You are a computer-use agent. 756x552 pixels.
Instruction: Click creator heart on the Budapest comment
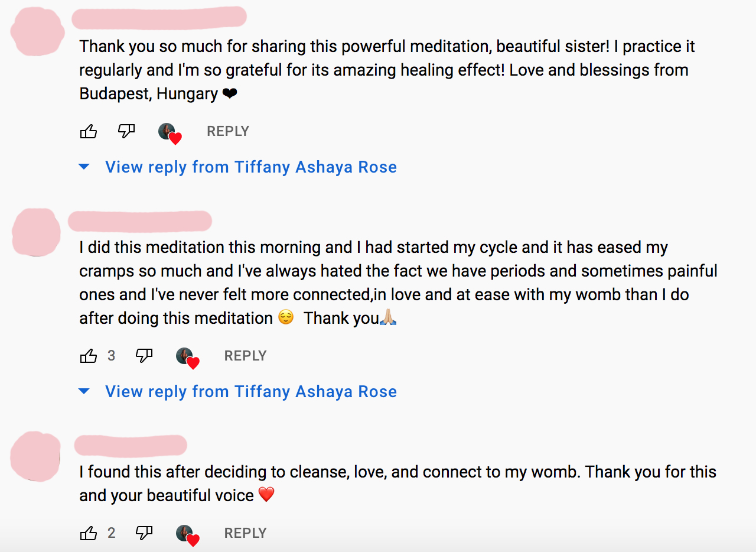170,132
